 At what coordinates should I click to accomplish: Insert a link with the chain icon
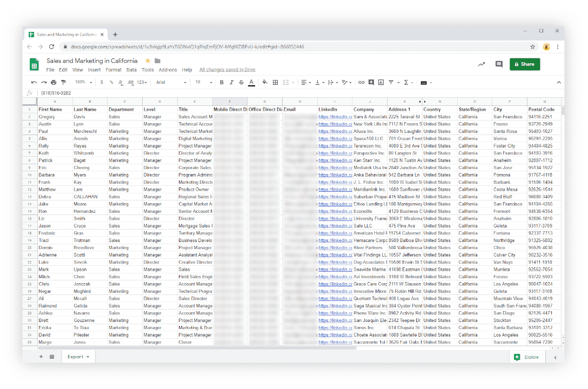361,83
